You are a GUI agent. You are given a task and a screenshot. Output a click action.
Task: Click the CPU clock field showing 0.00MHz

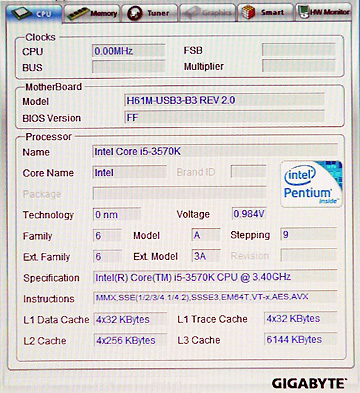(129, 51)
